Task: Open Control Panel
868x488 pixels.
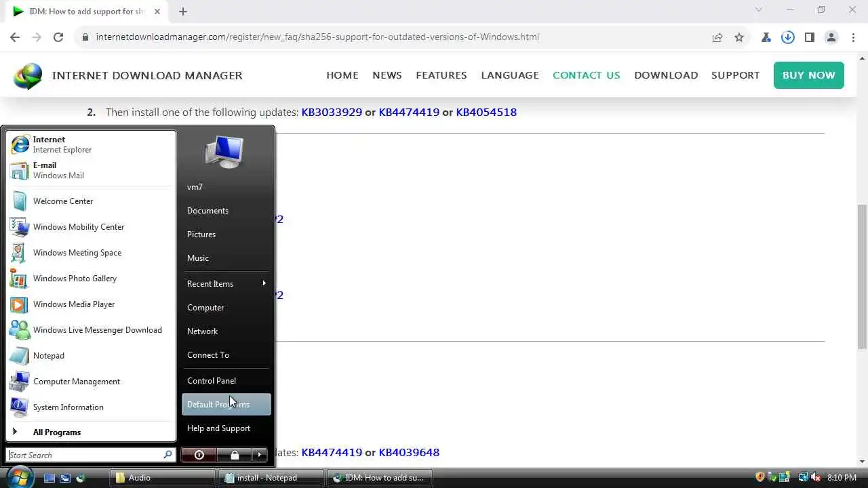Action: 226,381
